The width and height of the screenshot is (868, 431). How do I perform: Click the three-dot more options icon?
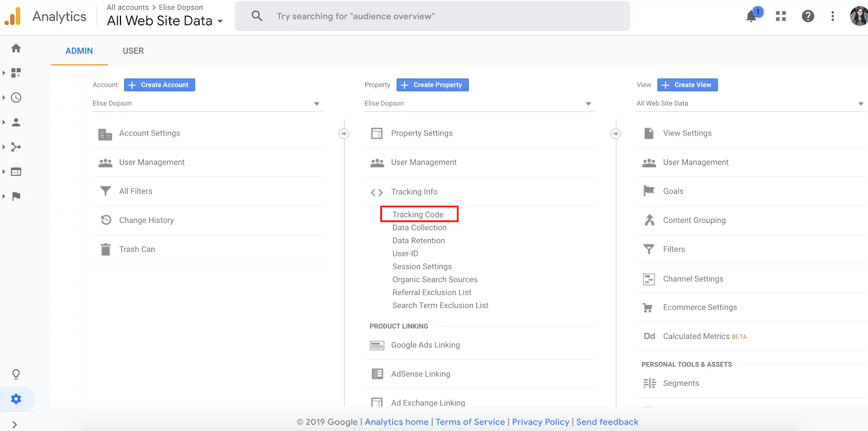coord(832,16)
